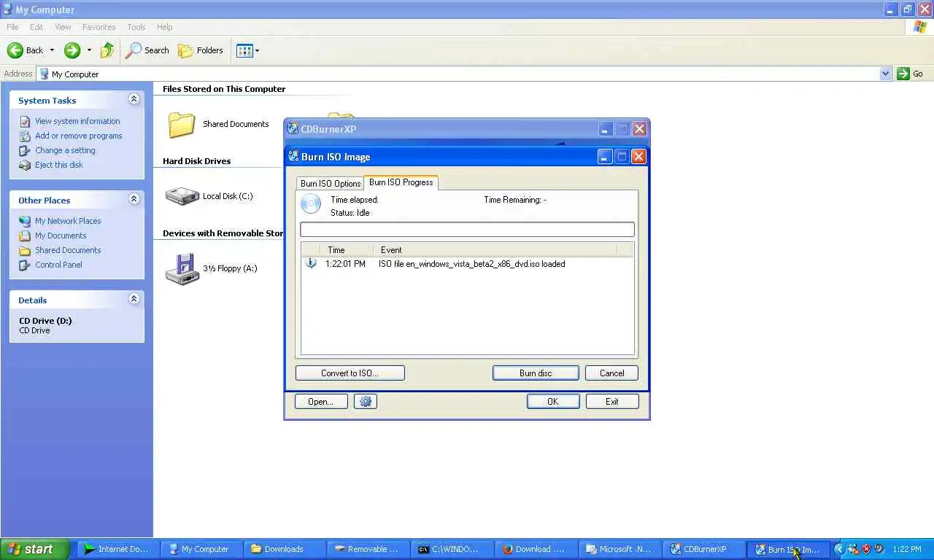This screenshot has width=934, height=560.
Task: Open Change a setting link
Action: click(x=65, y=150)
